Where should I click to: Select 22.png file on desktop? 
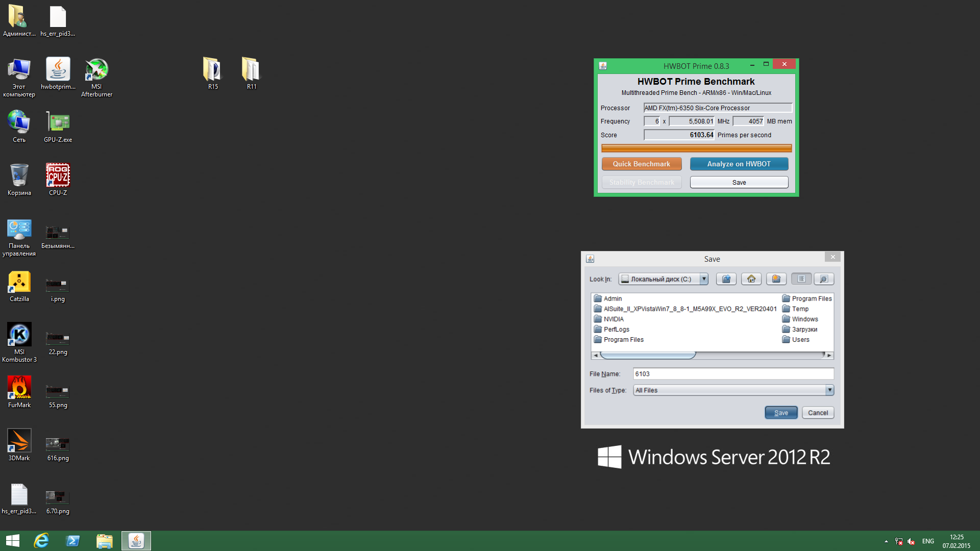[58, 343]
